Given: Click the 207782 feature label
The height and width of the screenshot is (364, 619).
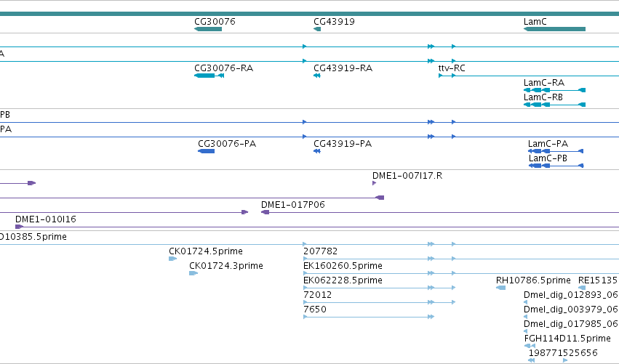Looking at the screenshot, I should (320, 251).
